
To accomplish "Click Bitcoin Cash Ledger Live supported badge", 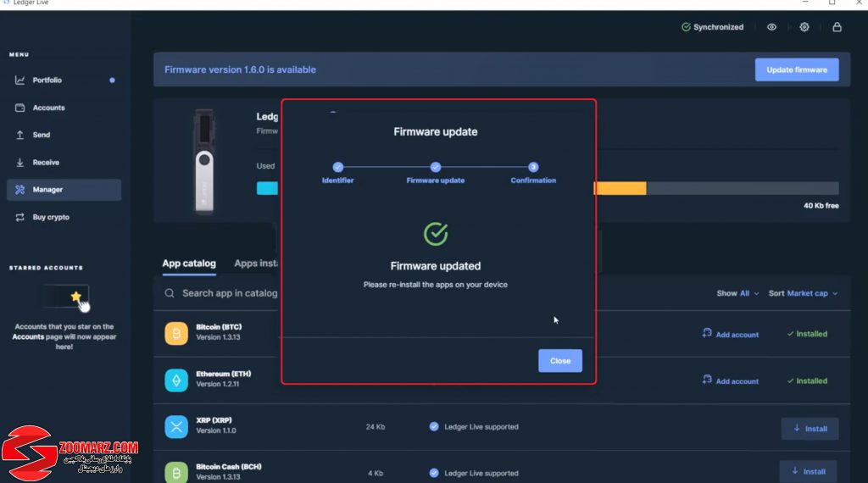I will click(474, 473).
